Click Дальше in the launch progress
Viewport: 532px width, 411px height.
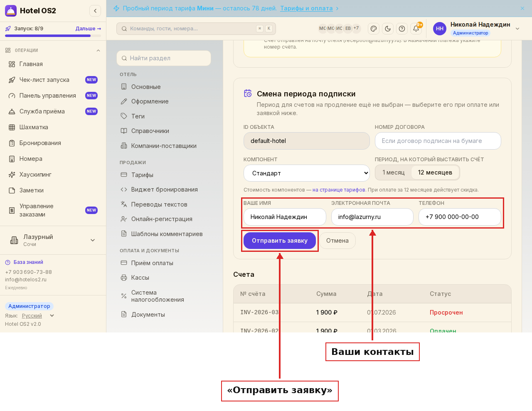tap(88, 29)
